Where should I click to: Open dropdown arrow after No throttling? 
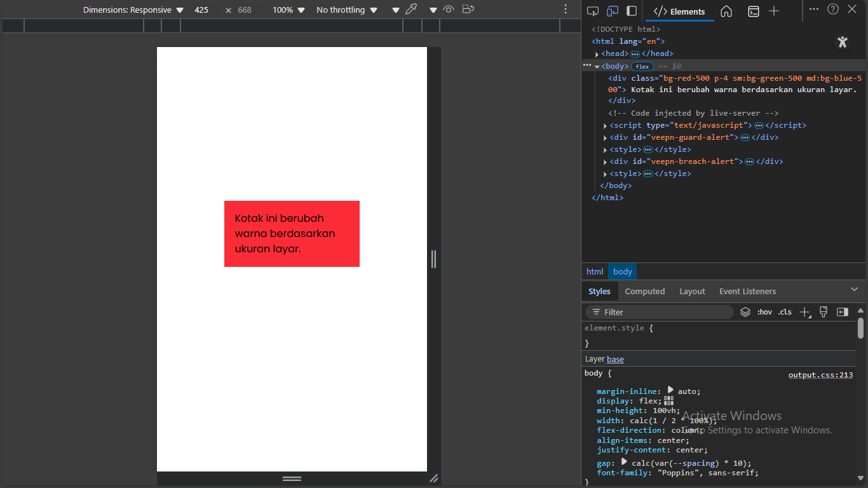click(396, 10)
